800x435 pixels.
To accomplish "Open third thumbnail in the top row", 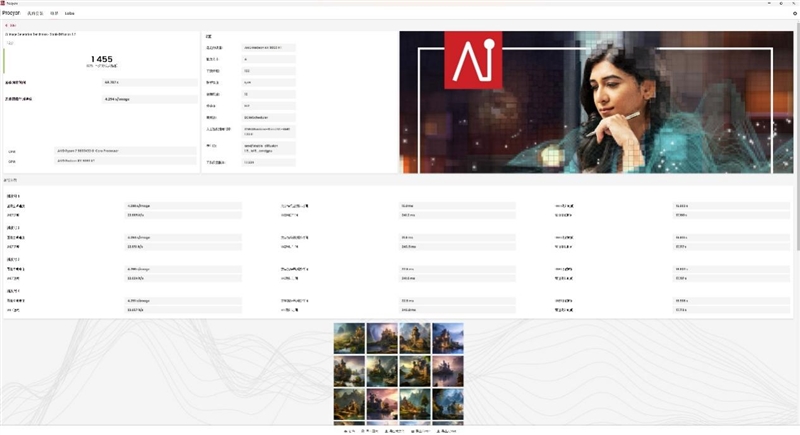I will pos(415,338).
